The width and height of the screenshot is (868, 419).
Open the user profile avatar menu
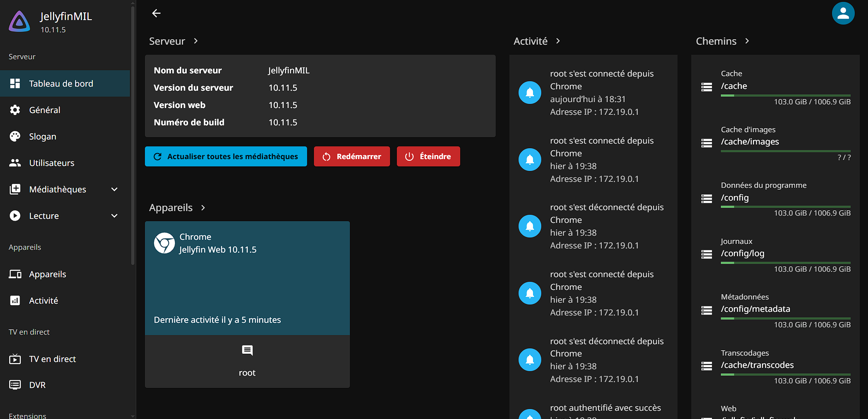coord(842,13)
